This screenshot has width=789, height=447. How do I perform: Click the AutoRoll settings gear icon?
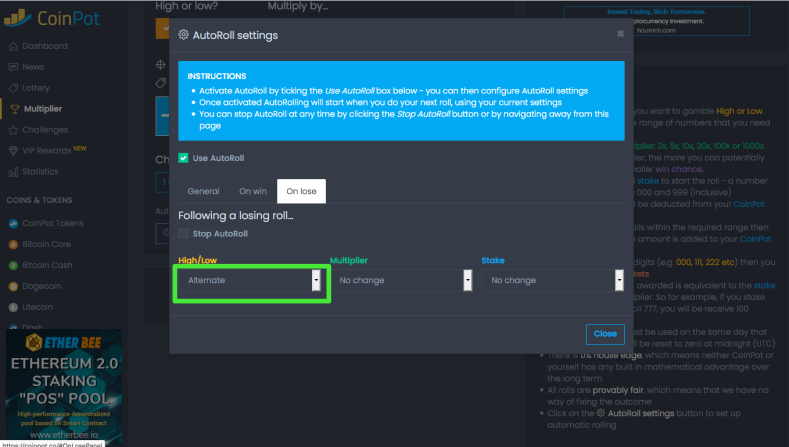click(184, 35)
